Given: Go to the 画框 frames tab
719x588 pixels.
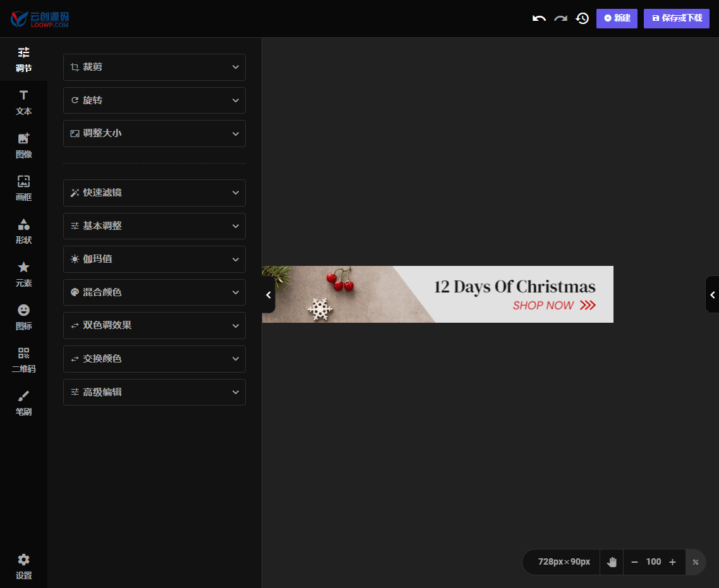Looking at the screenshot, I should click(x=23, y=188).
